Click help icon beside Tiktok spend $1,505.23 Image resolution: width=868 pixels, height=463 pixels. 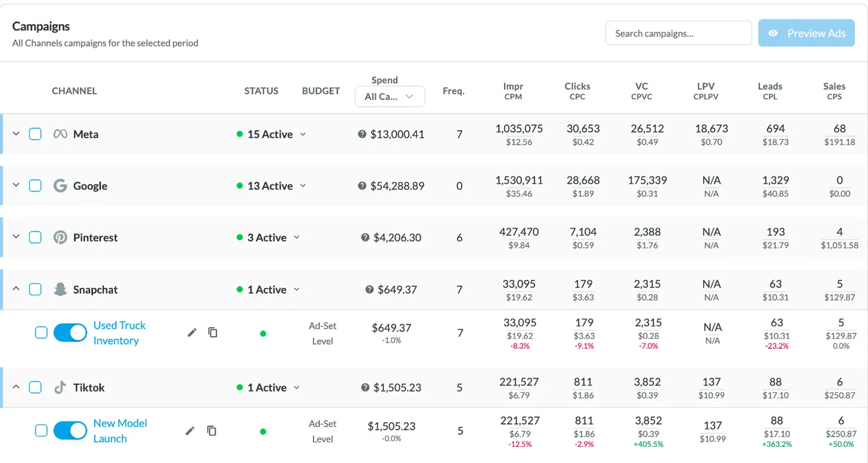pyautogui.click(x=365, y=387)
